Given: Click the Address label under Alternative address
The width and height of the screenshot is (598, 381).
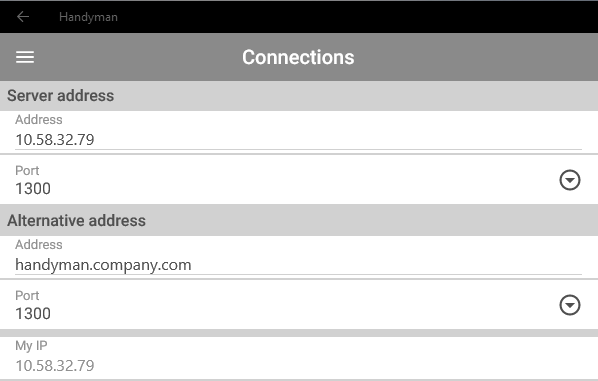Looking at the screenshot, I should (39, 245).
